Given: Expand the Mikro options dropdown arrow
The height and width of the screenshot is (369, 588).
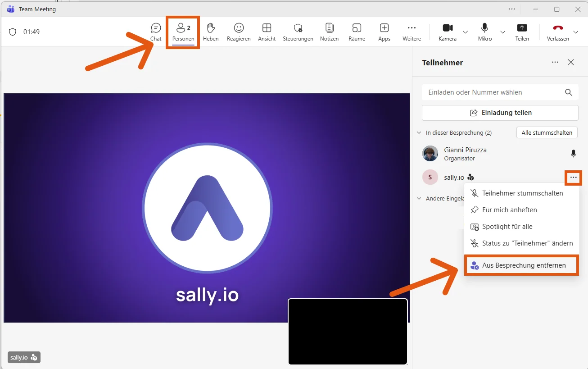Looking at the screenshot, I should coord(502,32).
